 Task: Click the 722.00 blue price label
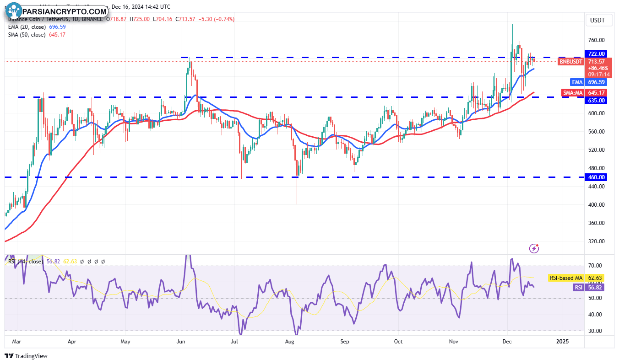coord(597,54)
